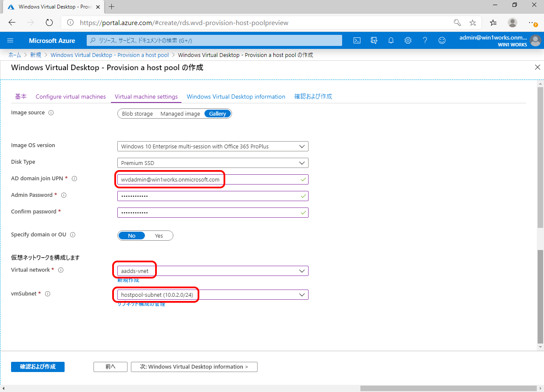Open the feedback smiley icon
This screenshot has width=544, height=392.
(x=442, y=40)
